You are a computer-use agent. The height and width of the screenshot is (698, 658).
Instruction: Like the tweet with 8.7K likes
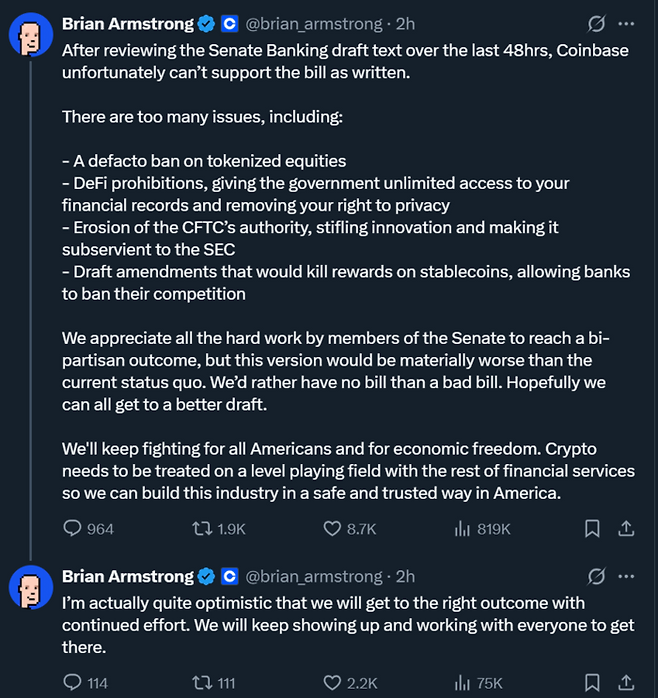coord(333,529)
